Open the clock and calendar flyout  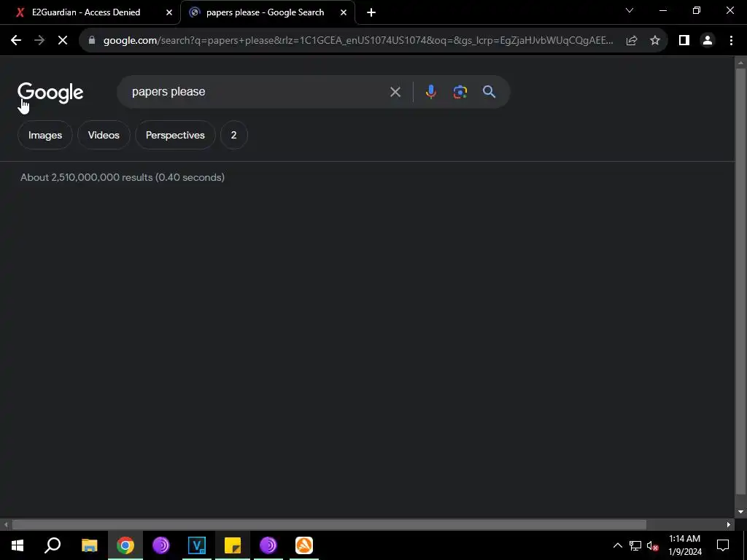685,545
